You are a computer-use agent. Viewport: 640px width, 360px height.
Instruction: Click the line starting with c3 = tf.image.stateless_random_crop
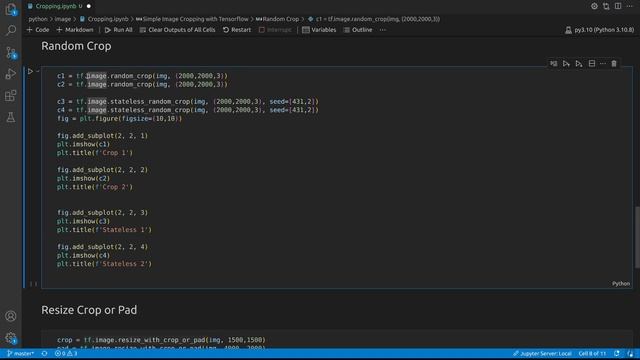pyautogui.click(x=188, y=102)
